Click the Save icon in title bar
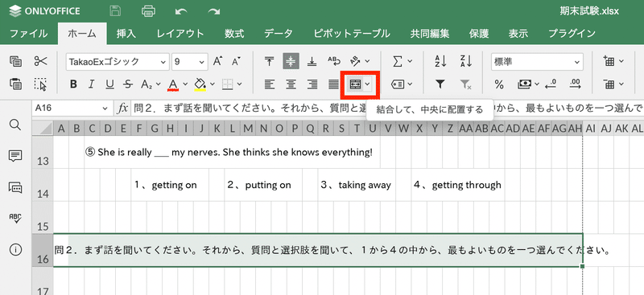This screenshot has height=295, width=644. 115,11
